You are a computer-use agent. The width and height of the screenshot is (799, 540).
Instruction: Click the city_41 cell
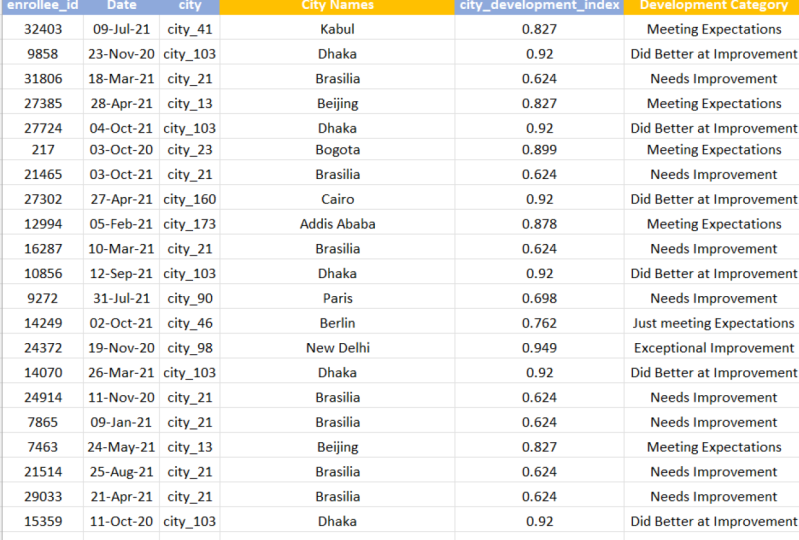click(x=190, y=29)
